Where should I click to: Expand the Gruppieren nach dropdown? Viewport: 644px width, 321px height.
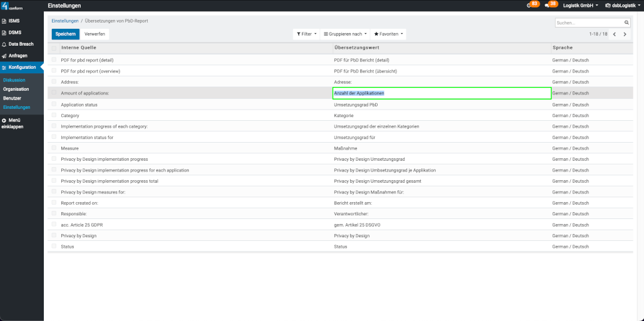click(344, 34)
